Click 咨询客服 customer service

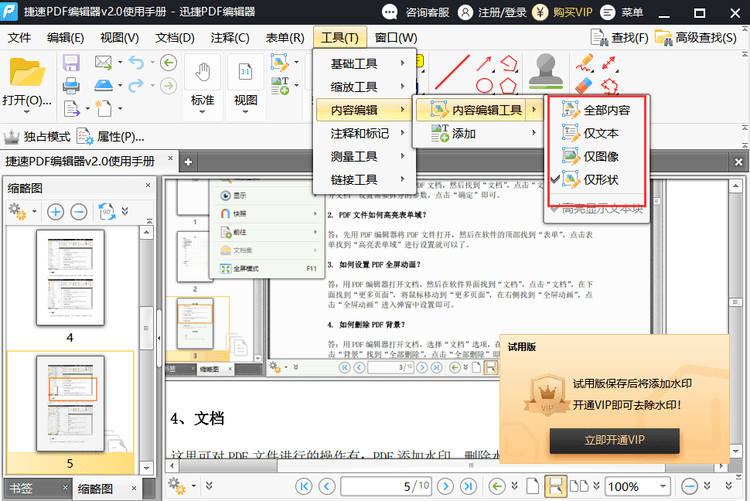pyautogui.click(x=416, y=12)
